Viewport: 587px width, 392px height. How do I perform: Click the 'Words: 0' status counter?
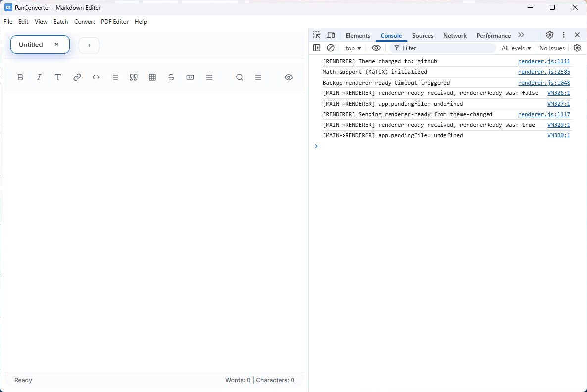pos(238,380)
